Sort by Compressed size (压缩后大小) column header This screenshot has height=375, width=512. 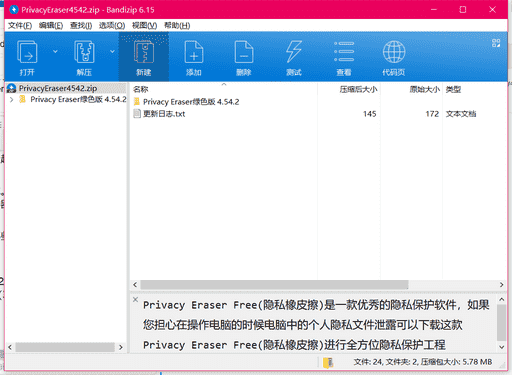tap(358, 89)
